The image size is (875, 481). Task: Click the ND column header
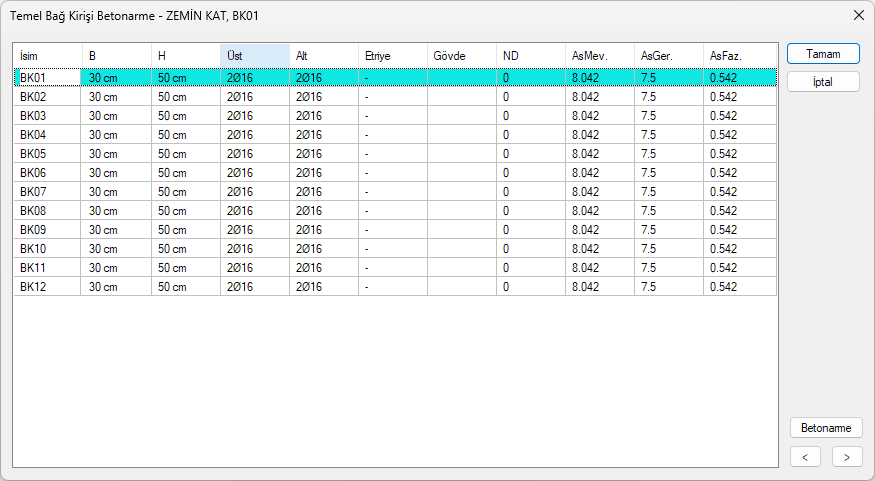pos(531,56)
